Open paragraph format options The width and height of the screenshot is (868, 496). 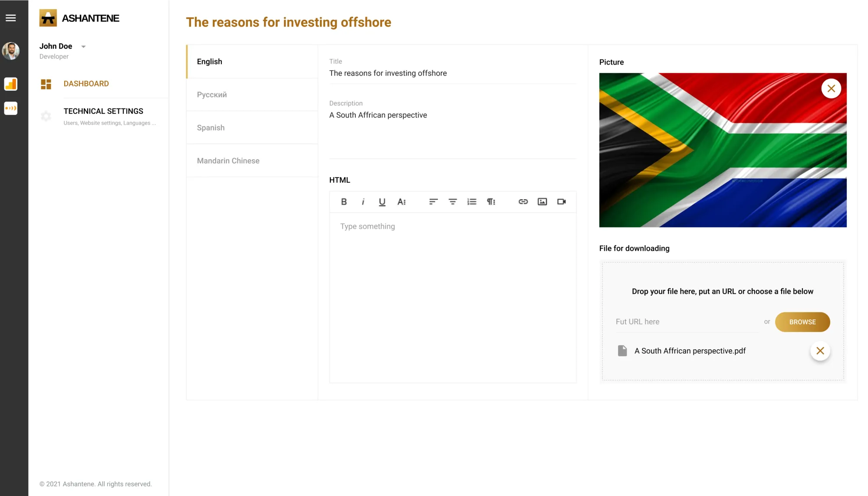click(x=491, y=202)
